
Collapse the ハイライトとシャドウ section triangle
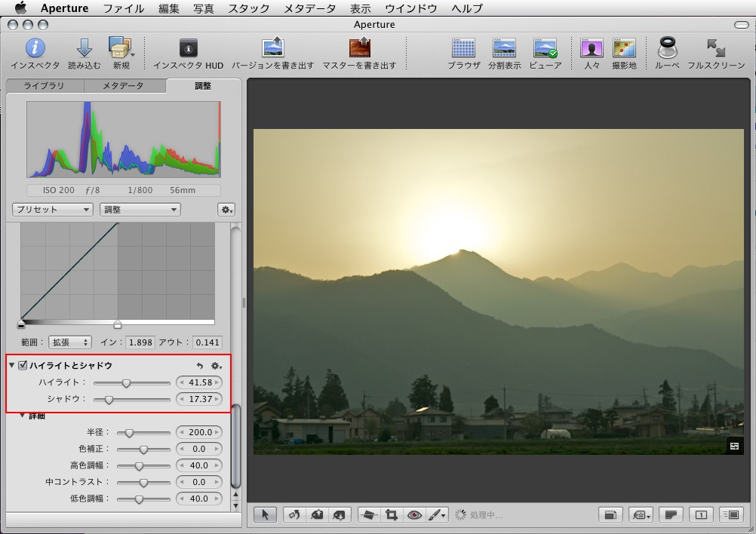[12, 366]
